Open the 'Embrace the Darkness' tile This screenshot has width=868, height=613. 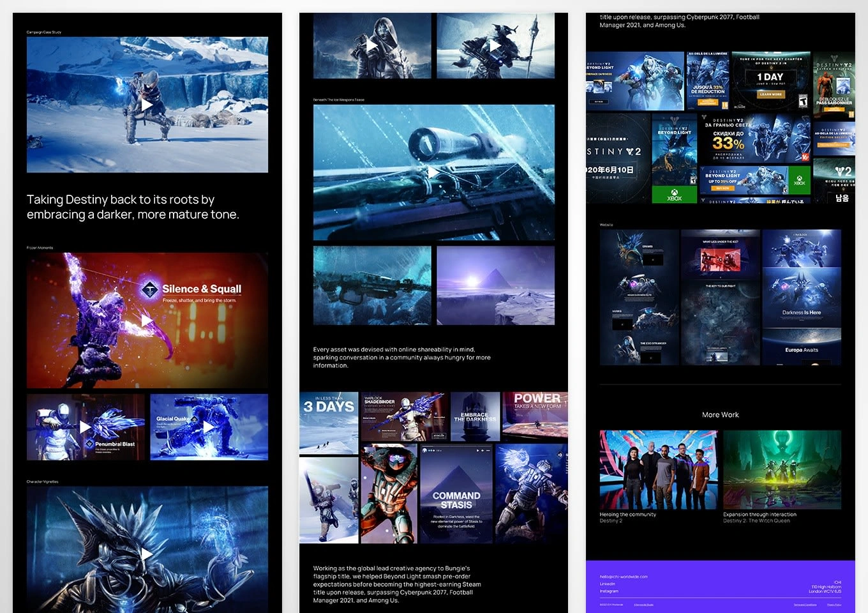point(475,416)
